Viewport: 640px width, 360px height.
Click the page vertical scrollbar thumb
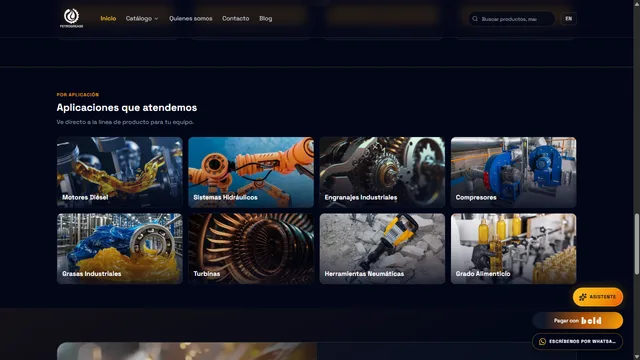tap(637, 244)
